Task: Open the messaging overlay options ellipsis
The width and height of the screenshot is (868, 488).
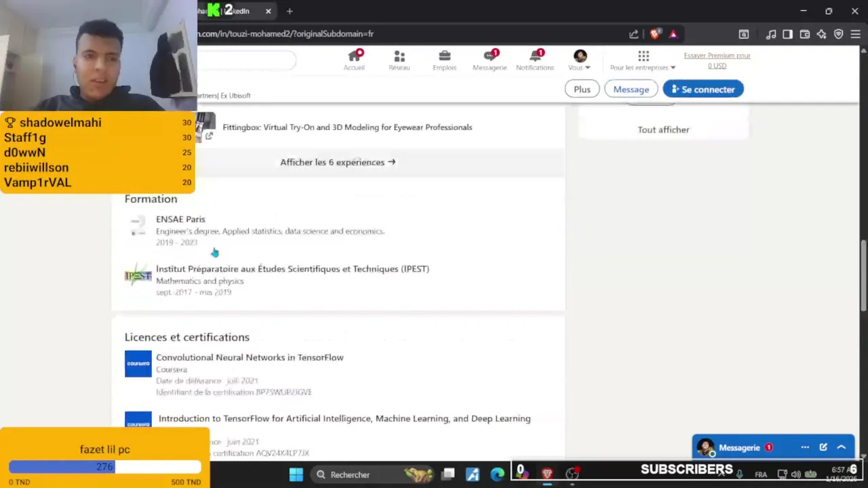Action: point(805,447)
